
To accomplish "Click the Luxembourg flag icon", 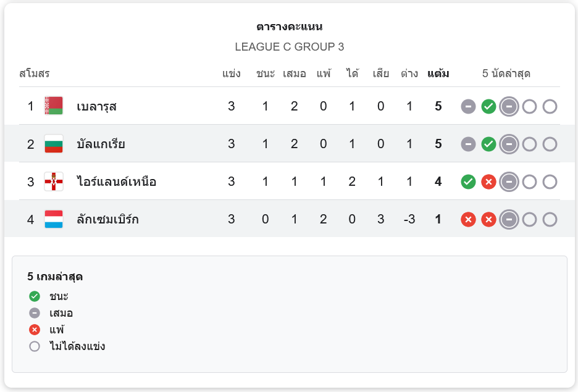I will [x=54, y=219].
